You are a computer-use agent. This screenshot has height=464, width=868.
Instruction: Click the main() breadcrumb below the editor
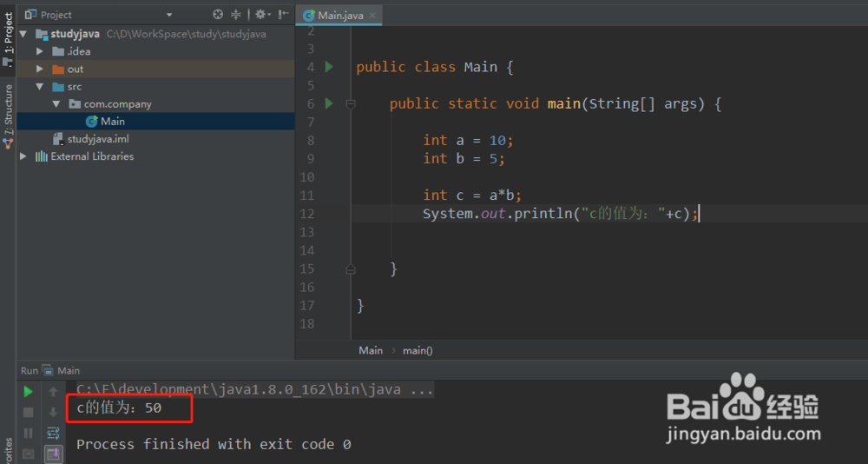[x=418, y=350]
